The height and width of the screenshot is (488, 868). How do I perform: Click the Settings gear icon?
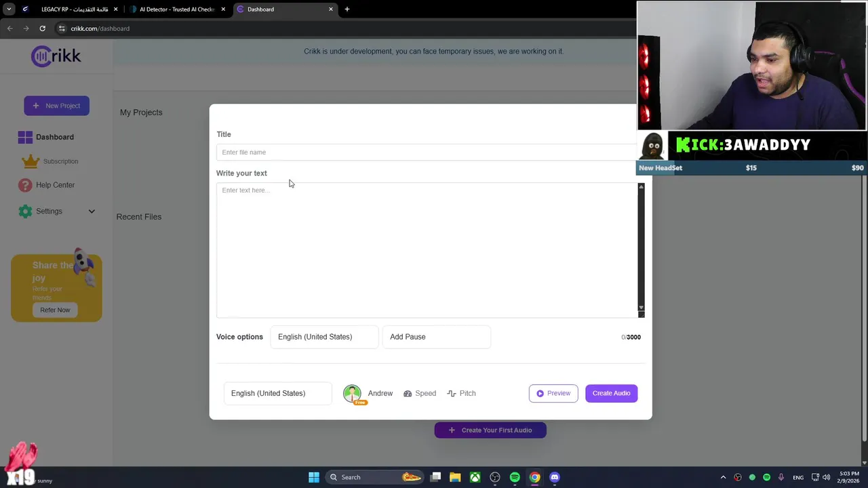pos(25,211)
